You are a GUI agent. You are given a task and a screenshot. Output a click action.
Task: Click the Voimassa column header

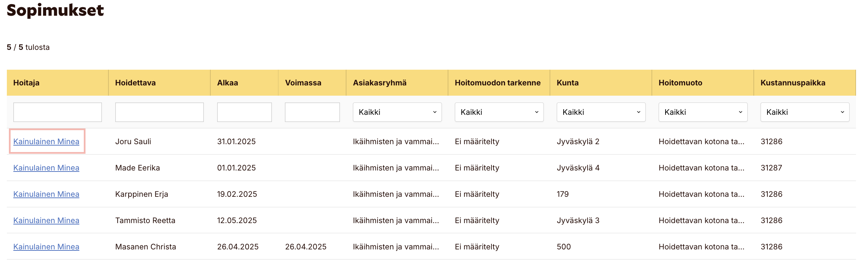pyautogui.click(x=303, y=83)
